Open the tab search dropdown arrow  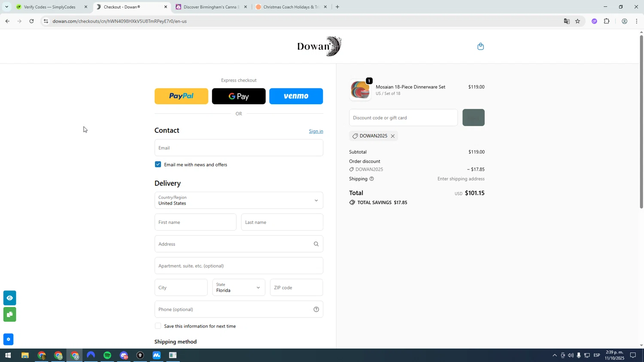click(6, 7)
